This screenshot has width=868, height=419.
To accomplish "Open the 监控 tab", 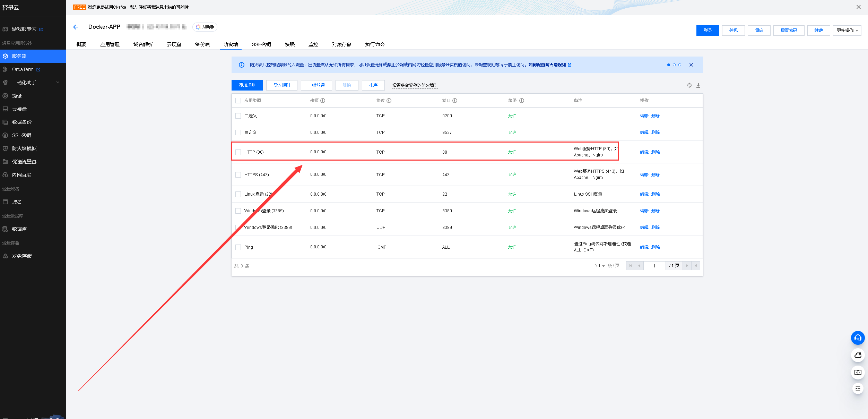I will [x=313, y=44].
